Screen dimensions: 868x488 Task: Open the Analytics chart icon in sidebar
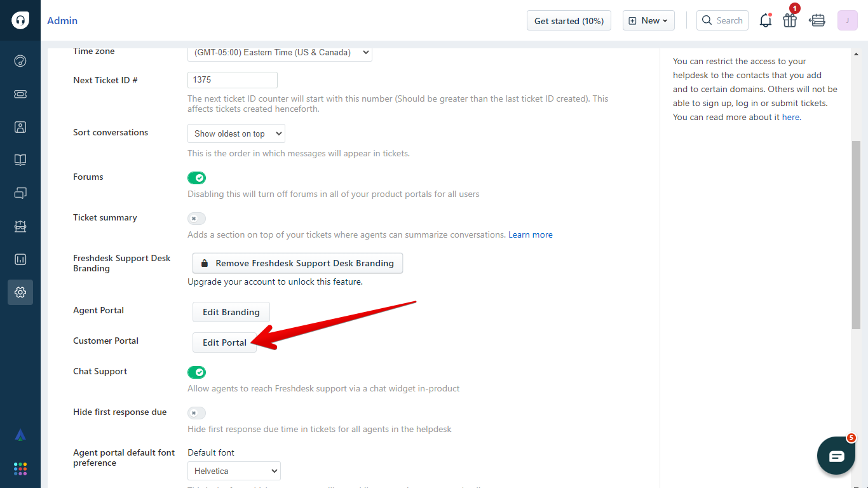pyautogui.click(x=20, y=259)
